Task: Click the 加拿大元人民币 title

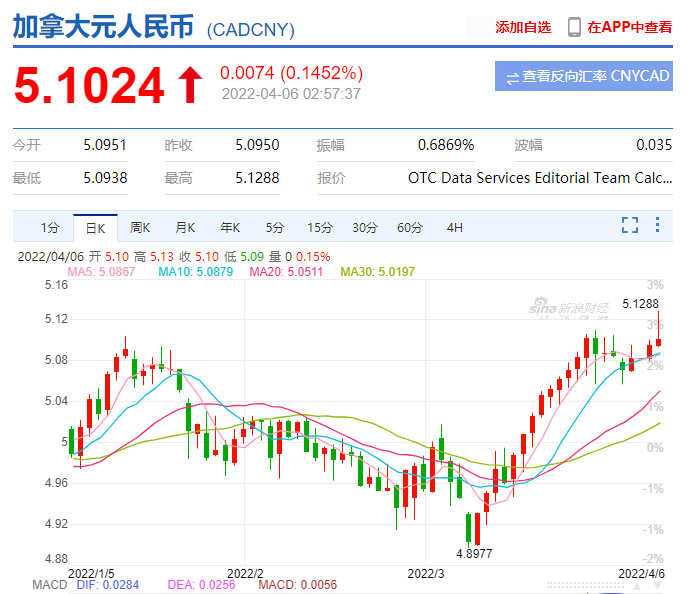Action: coord(103,26)
